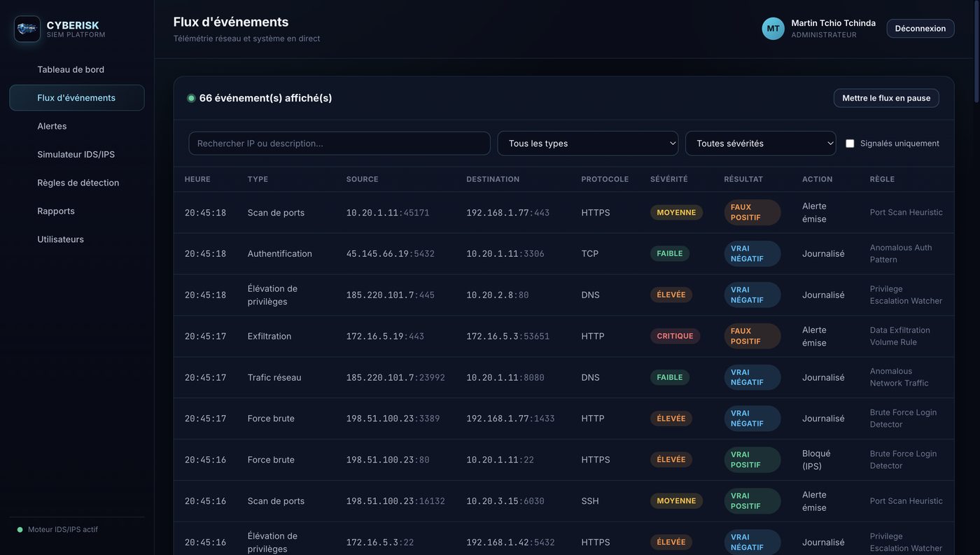Click source 185.220.101.7:445
Image resolution: width=980 pixels, height=555 pixels.
pos(391,295)
